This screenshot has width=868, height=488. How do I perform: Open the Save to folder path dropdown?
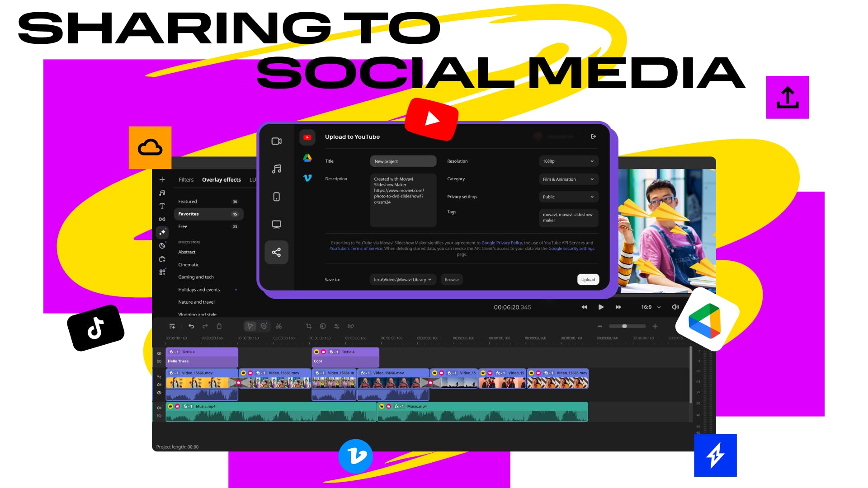pyautogui.click(x=403, y=280)
